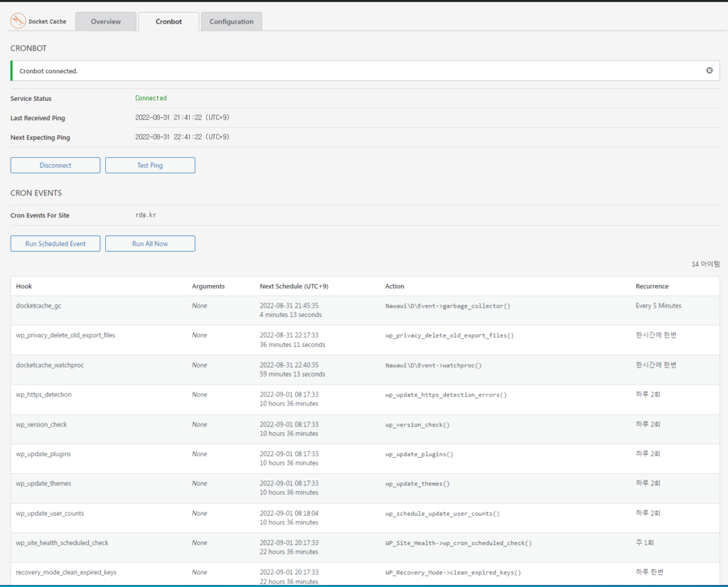
Task: Click the Last Received Ping timestamp
Action: (x=182, y=117)
